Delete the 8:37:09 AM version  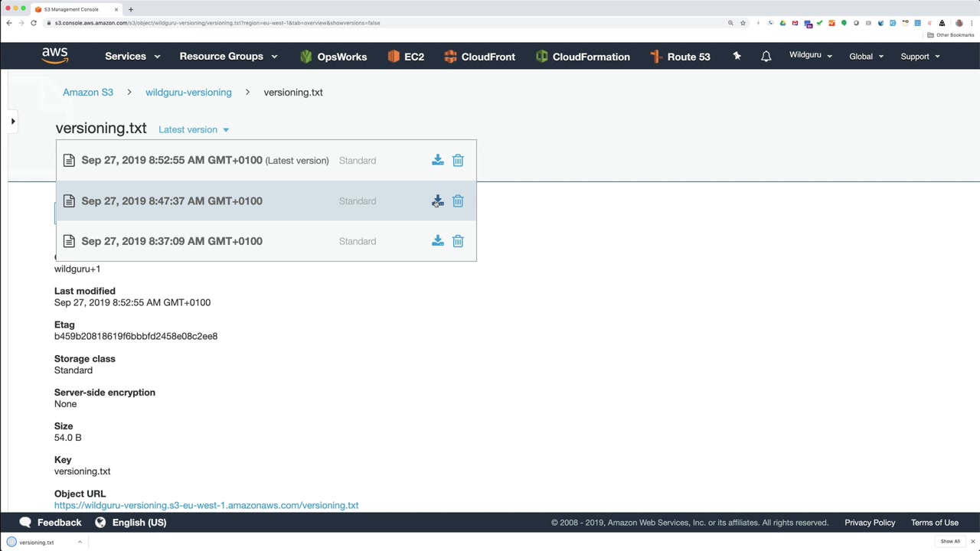click(x=458, y=241)
